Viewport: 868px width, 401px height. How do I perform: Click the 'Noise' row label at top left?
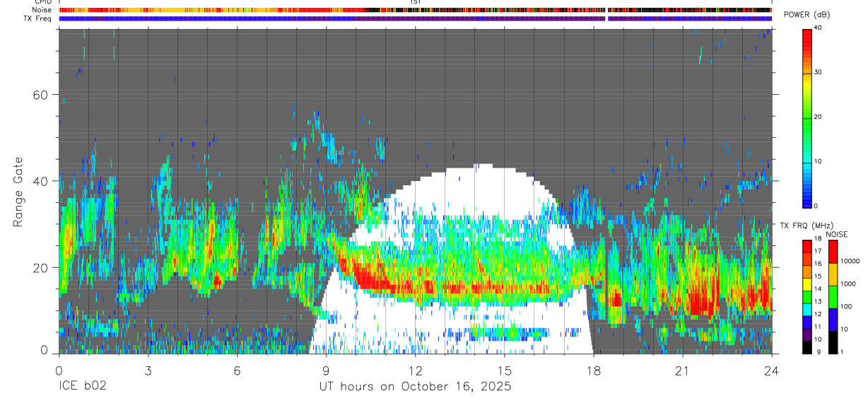42,10
